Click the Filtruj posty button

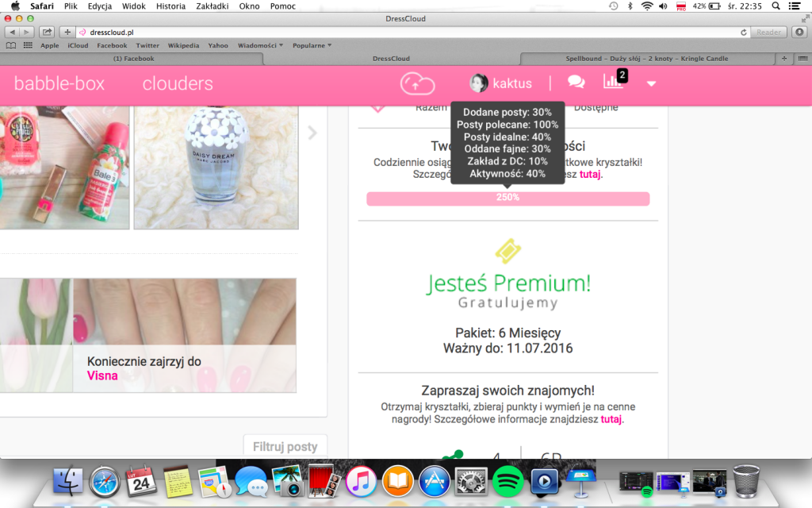(285, 447)
